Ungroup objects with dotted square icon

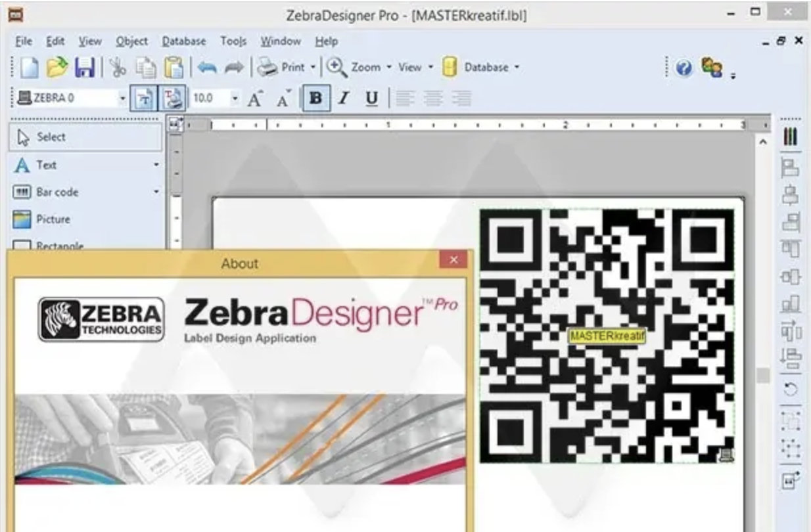point(791,448)
